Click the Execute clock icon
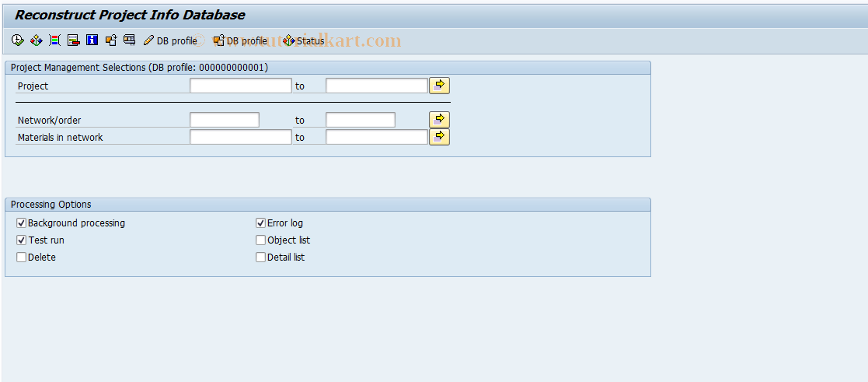This screenshot has height=382, width=868. pos(18,40)
